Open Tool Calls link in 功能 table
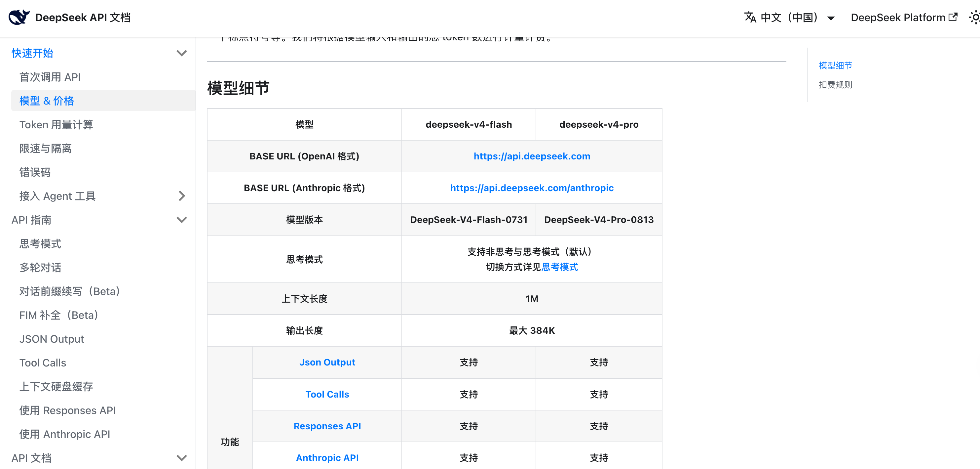This screenshot has height=469, width=980. pos(327,394)
